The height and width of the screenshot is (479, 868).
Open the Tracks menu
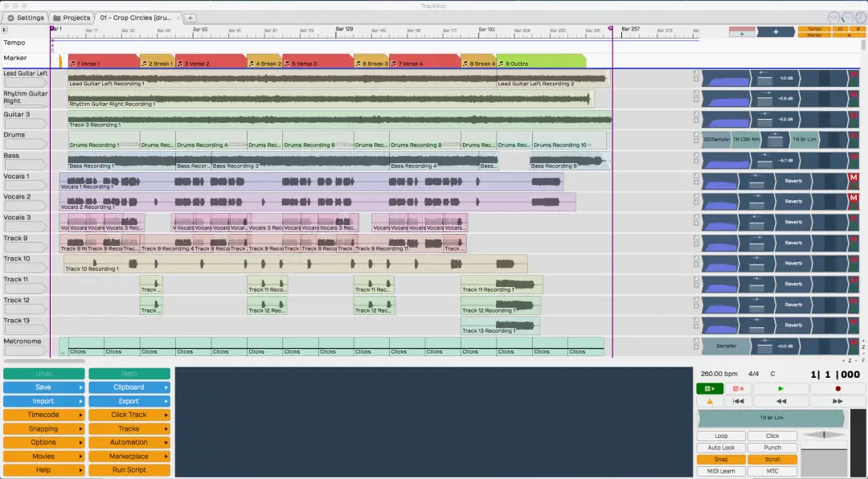tap(129, 428)
